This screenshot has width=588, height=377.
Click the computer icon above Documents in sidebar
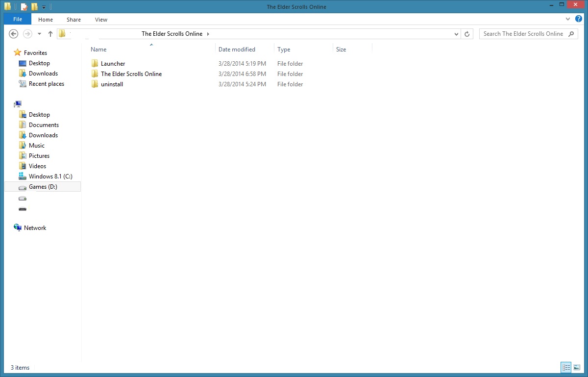[18, 104]
